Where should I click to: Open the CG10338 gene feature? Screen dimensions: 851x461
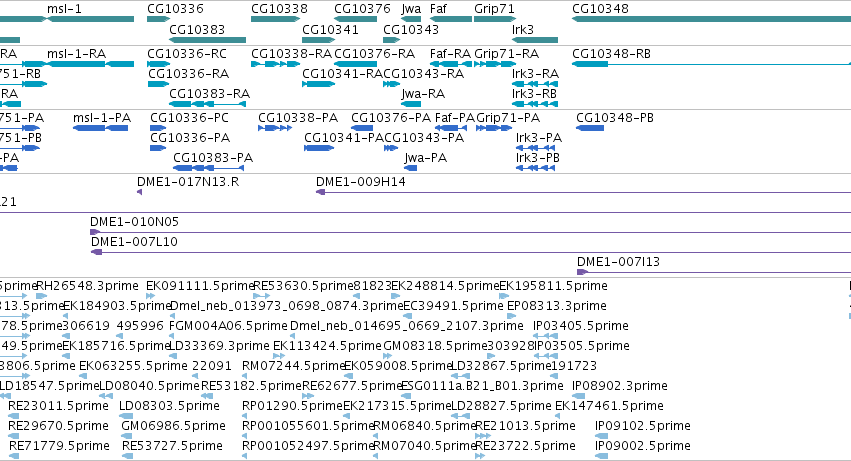[275, 19]
